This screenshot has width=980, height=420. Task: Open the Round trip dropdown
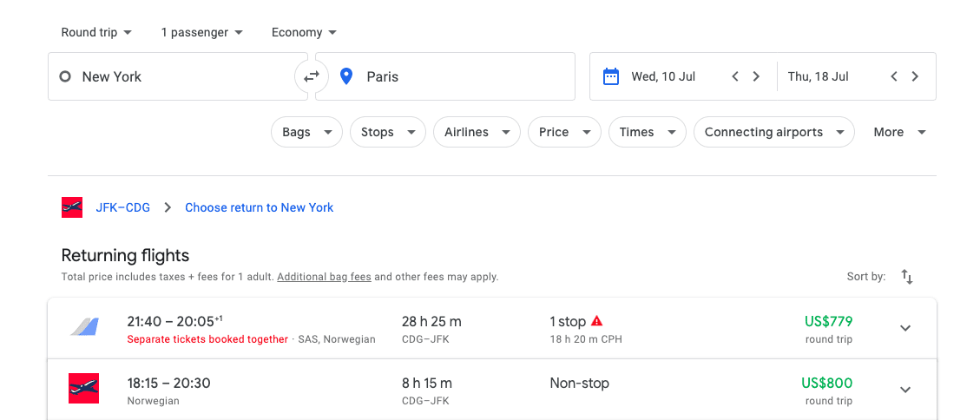pyautogui.click(x=96, y=32)
